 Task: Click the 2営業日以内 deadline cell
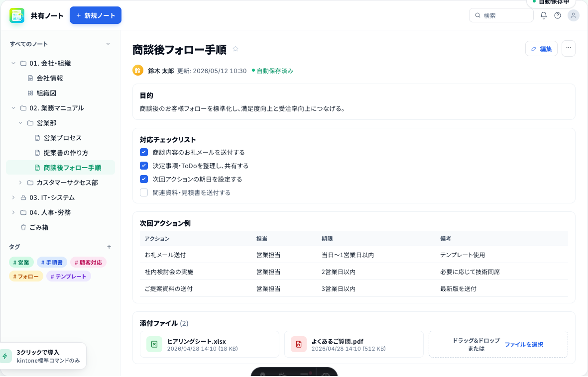pos(338,272)
